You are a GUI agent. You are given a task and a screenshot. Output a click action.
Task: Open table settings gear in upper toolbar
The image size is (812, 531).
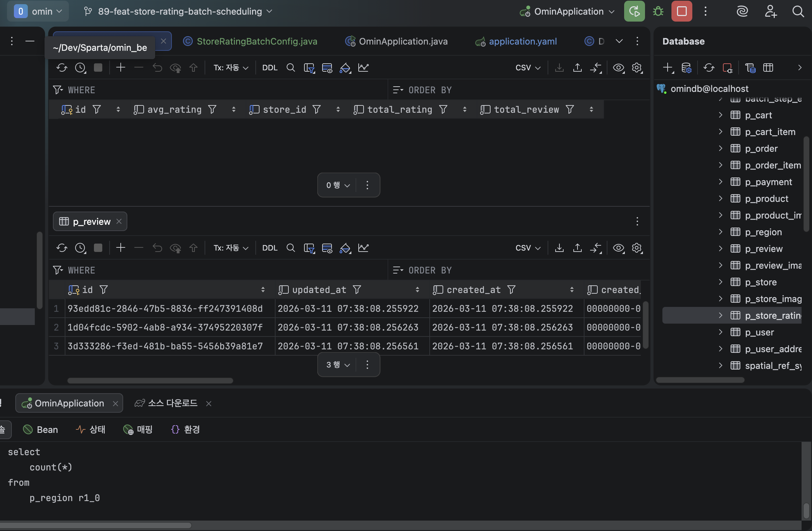point(637,68)
